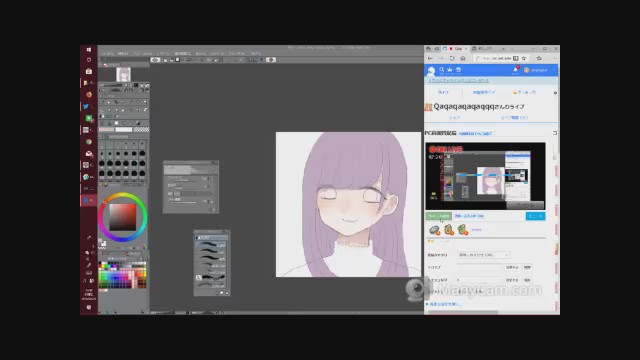Open Google Chrome from the taskbar
Screen dimensions: 640x360
coord(89,142)
